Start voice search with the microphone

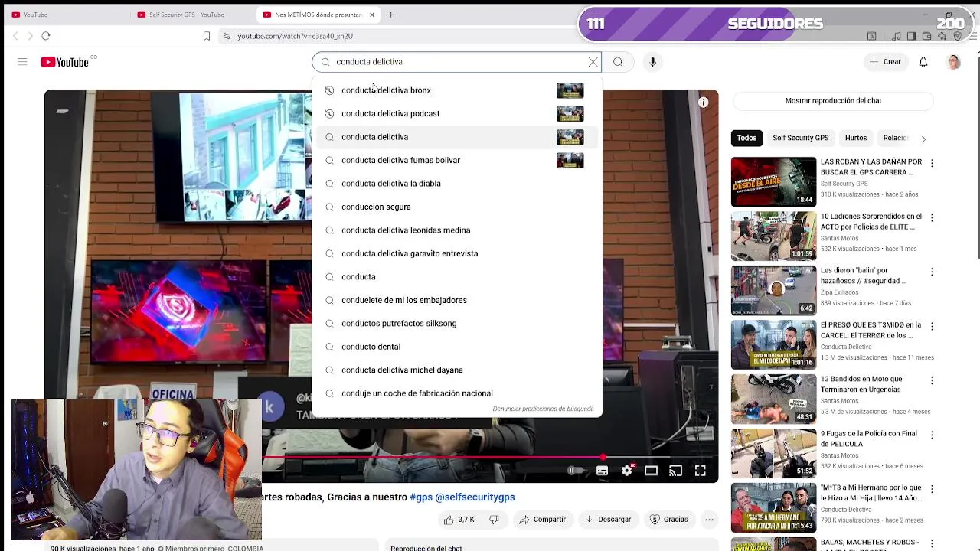652,62
